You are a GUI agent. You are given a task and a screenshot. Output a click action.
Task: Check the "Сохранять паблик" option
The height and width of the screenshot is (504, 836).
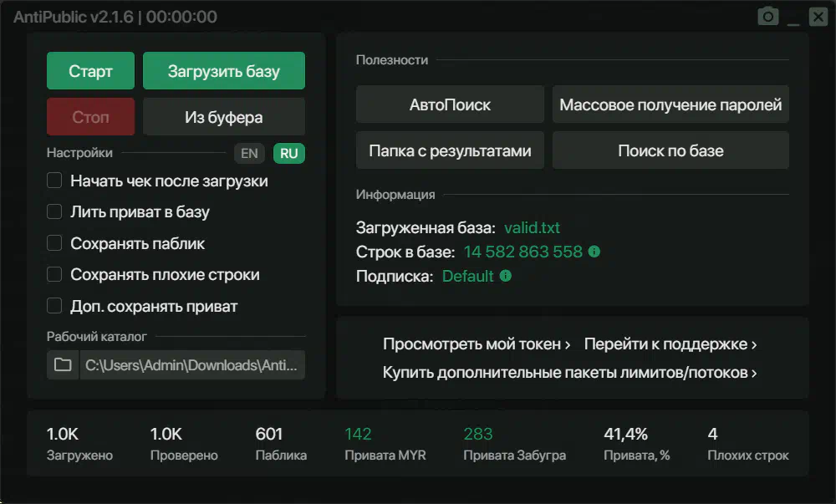(x=54, y=243)
